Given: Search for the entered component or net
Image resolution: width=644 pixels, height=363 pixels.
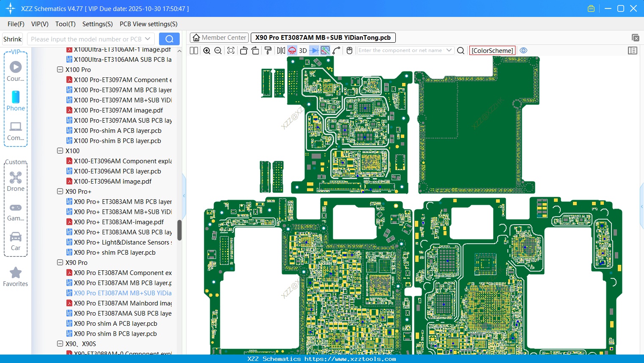Looking at the screenshot, I should 461,50.
